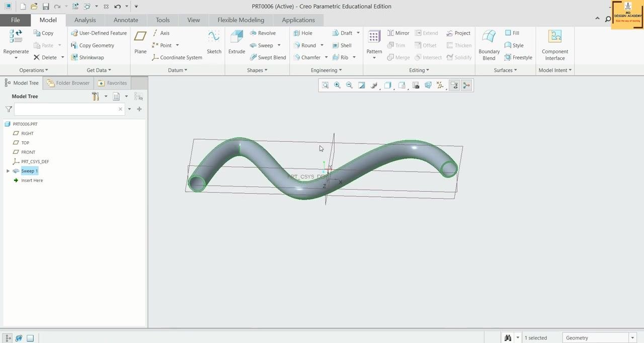Image resolution: width=644 pixels, height=343 pixels.
Task: Open the Boundary Blend tool
Action: coord(489,45)
